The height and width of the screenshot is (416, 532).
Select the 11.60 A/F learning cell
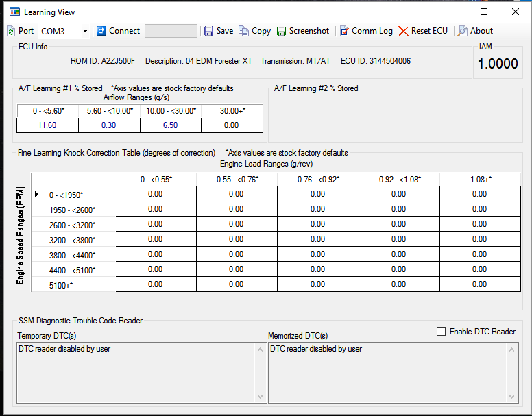(47, 125)
